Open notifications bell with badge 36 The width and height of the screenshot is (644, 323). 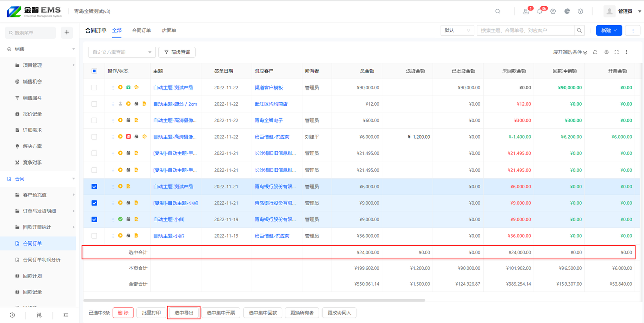[x=540, y=11]
